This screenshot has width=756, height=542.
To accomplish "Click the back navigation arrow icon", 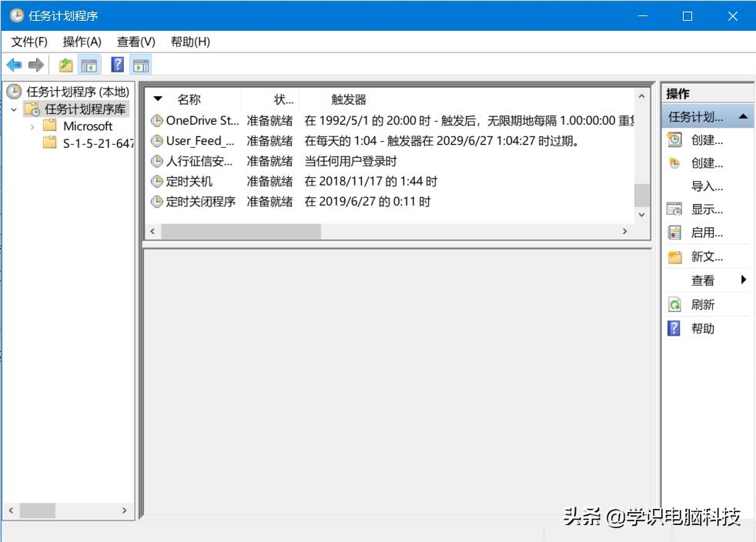I will pyautogui.click(x=14, y=65).
